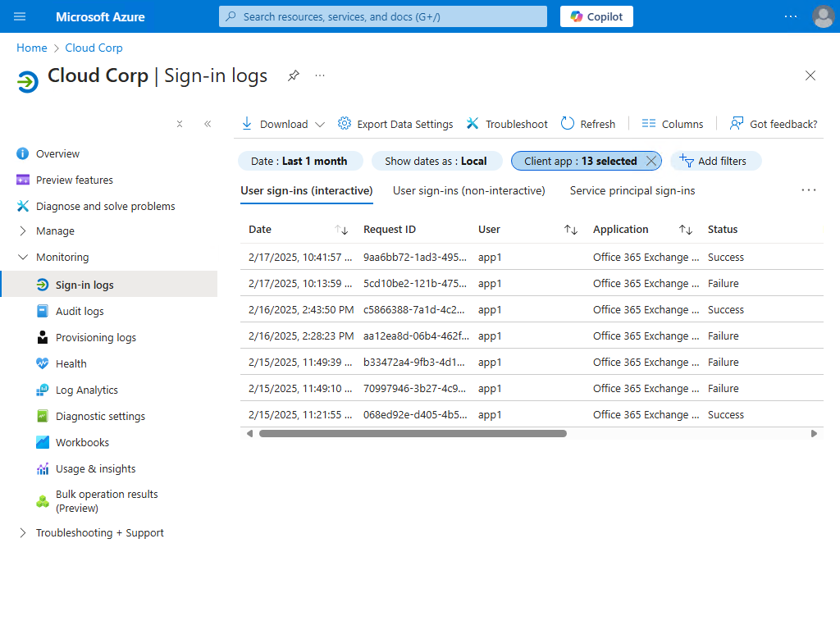840x630 pixels.
Task: Sort the table by Date column
Action: pos(341,230)
